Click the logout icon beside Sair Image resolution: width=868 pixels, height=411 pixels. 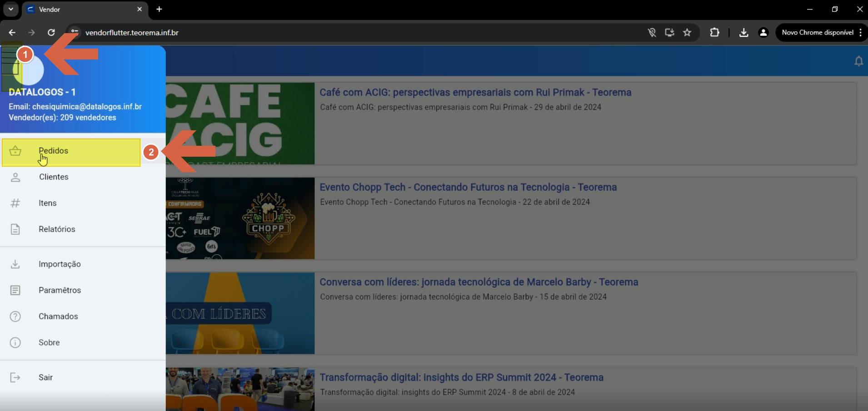click(15, 377)
